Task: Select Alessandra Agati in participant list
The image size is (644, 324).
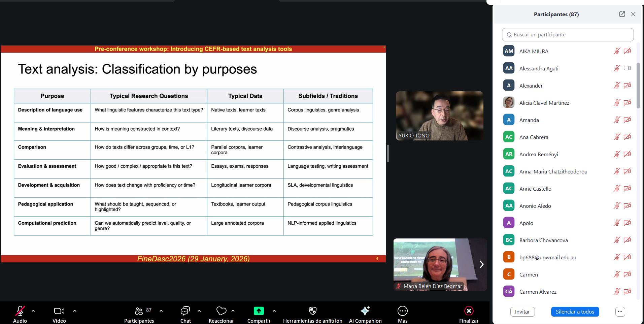Action: pyautogui.click(x=539, y=68)
